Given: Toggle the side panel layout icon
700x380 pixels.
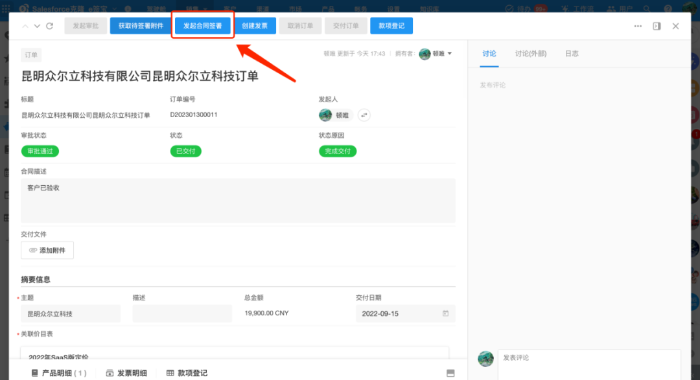Looking at the screenshot, I should point(657,26).
